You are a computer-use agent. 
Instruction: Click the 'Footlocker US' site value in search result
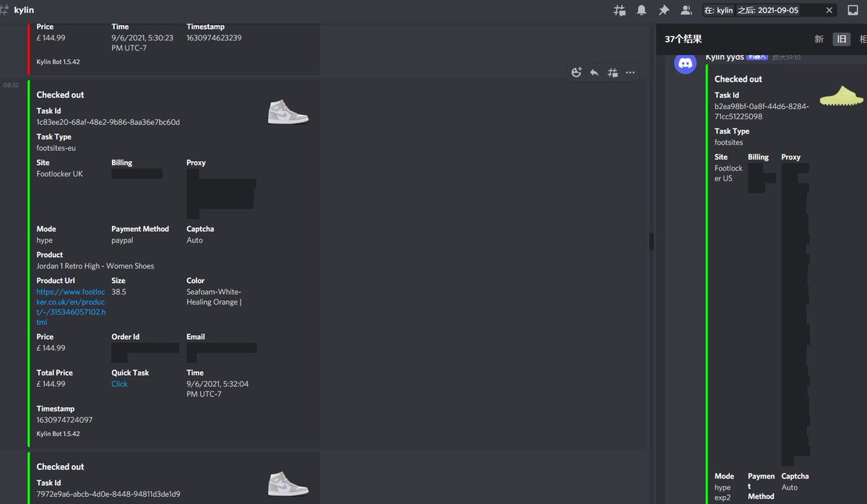click(728, 173)
